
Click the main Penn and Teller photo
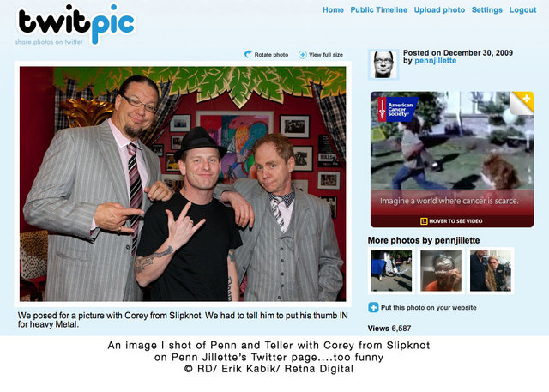coord(183,184)
